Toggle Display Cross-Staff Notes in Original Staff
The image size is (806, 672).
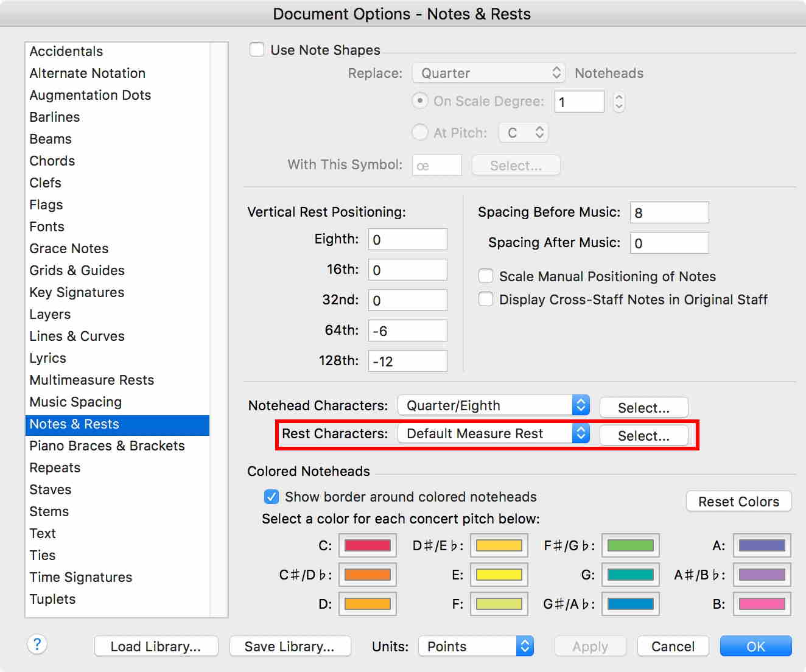(x=486, y=299)
